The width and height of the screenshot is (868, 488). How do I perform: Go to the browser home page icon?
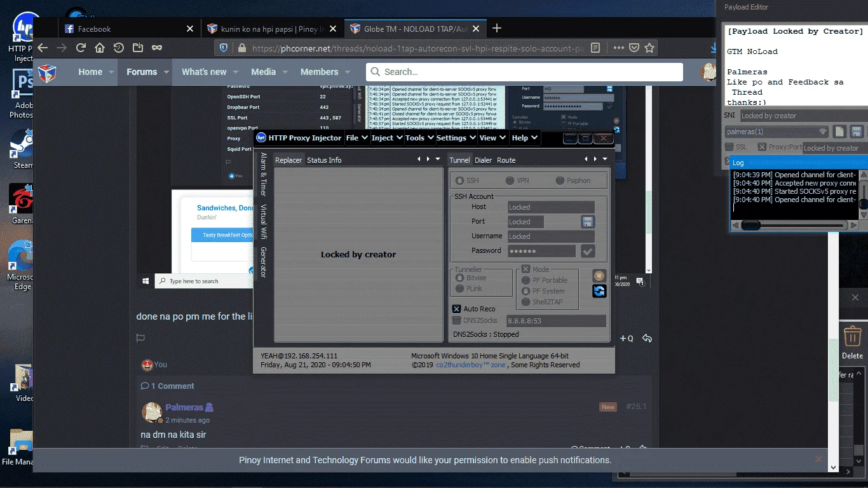click(x=100, y=48)
